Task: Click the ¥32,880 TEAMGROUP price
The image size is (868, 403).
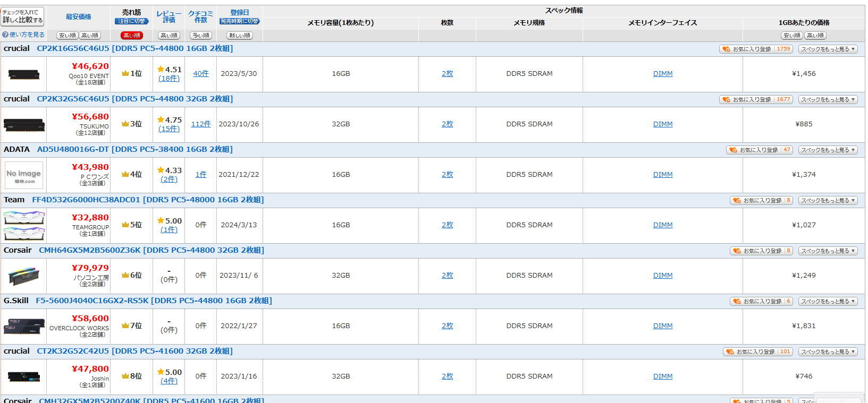Action: click(90, 218)
